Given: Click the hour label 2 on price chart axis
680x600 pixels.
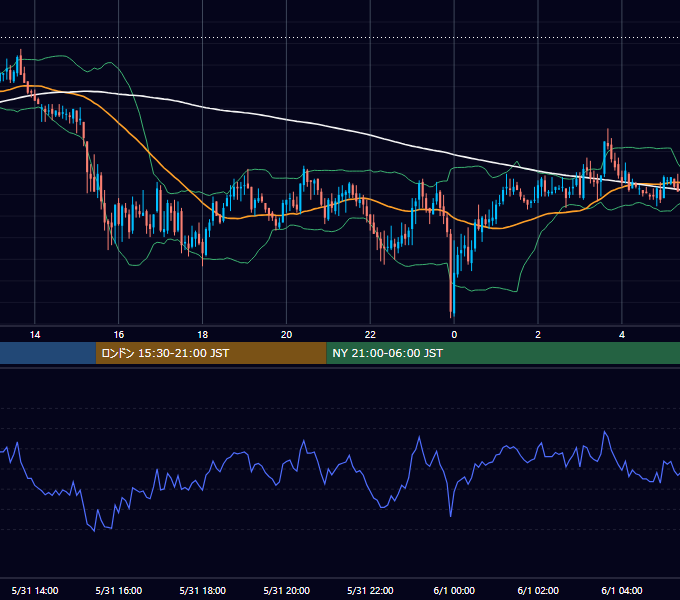Looking at the screenshot, I should (x=538, y=335).
